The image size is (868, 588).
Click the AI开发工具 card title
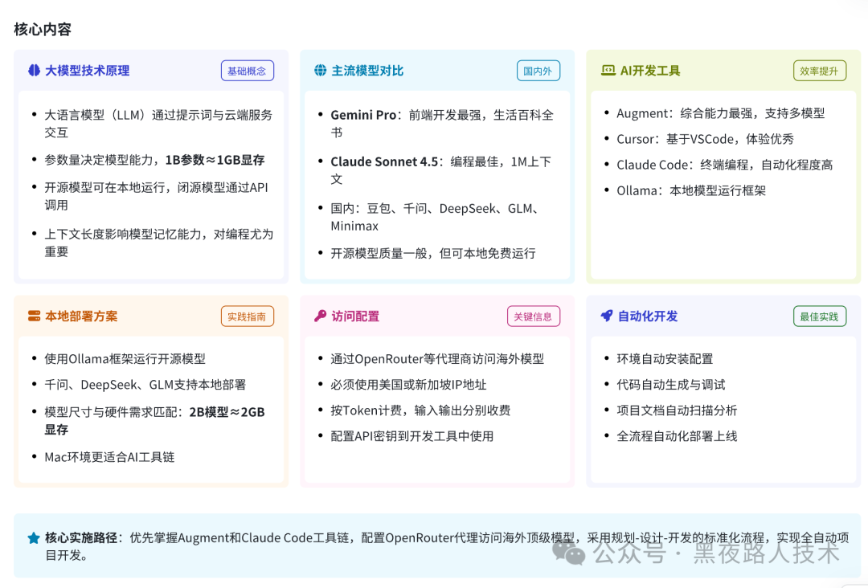[650, 71]
